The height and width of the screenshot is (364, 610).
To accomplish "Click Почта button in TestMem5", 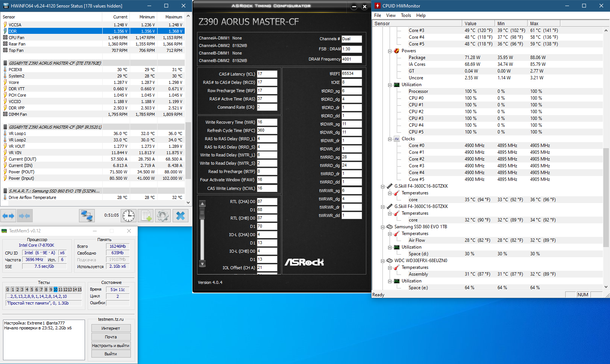I will [111, 337].
